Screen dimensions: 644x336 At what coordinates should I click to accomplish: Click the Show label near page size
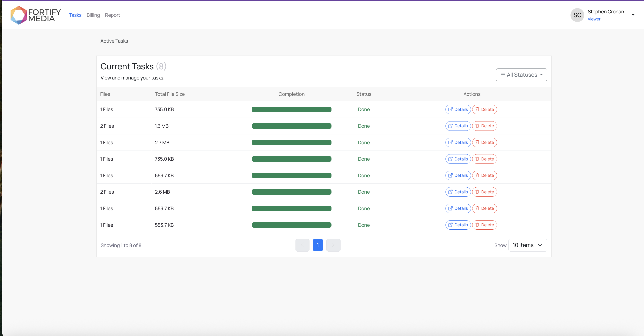pyautogui.click(x=500, y=245)
